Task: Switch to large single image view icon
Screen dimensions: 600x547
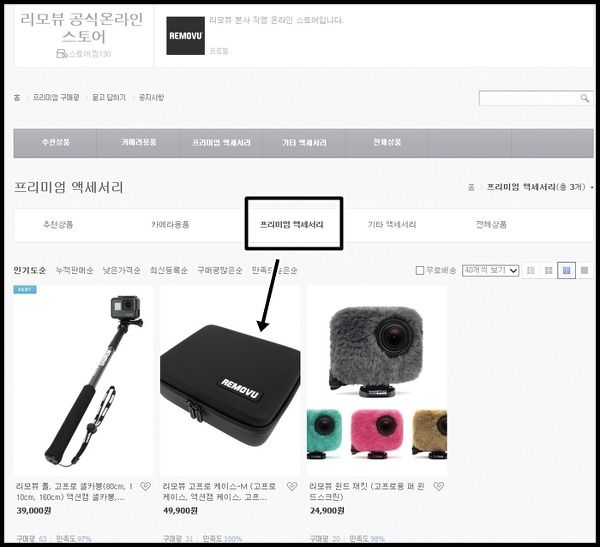Action: click(x=584, y=271)
